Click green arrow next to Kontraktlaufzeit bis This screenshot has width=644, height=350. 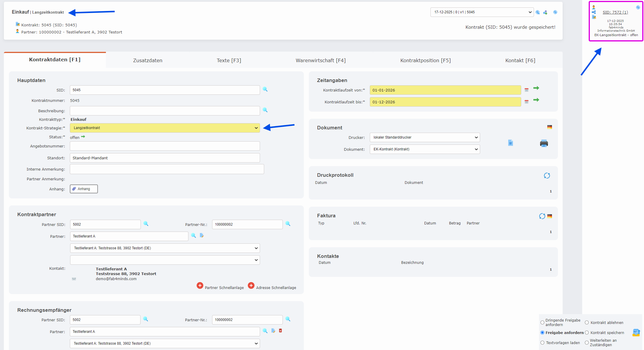point(536,100)
